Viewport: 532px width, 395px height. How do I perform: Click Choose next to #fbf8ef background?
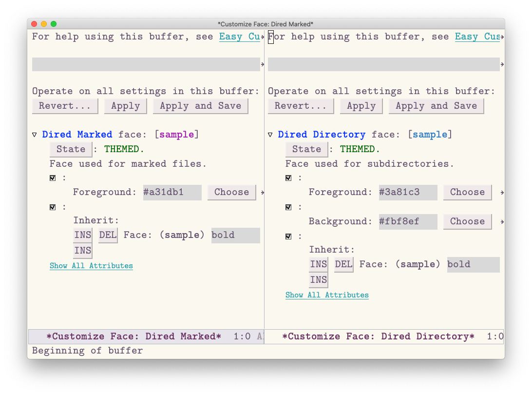467,221
